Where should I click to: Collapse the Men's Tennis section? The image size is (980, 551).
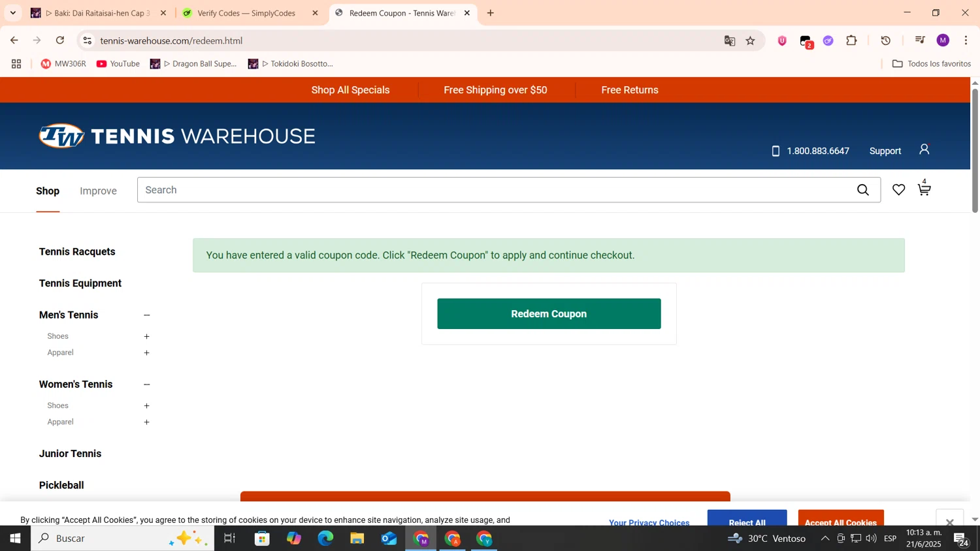pos(147,315)
